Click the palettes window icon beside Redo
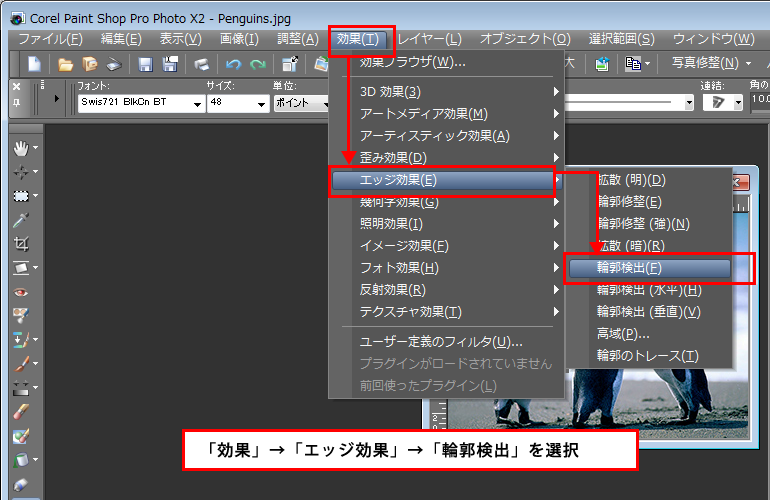 tap(290, 64)
